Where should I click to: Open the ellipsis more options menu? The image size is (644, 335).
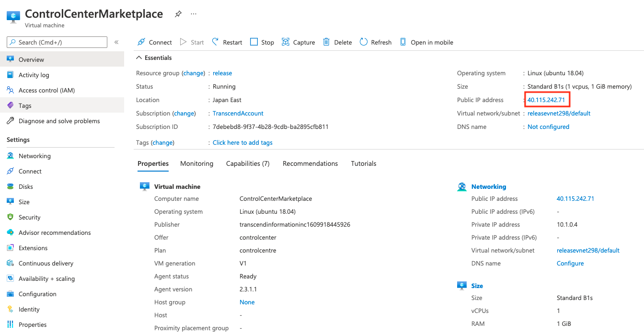coord(194,14)
